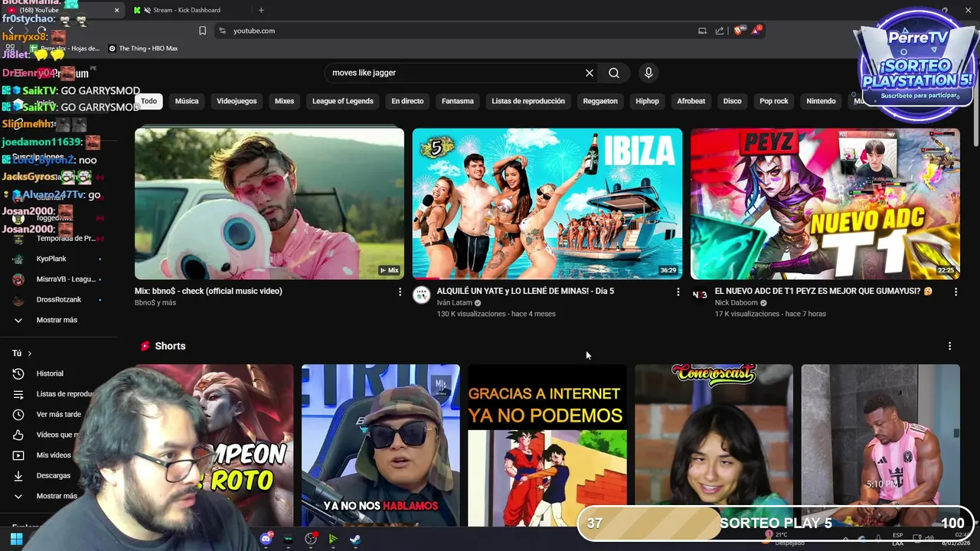The height and width of the screenshot is (551, 980).
Task: Open Listas de reproducción sidebar icon
Action: coord(18,394)
